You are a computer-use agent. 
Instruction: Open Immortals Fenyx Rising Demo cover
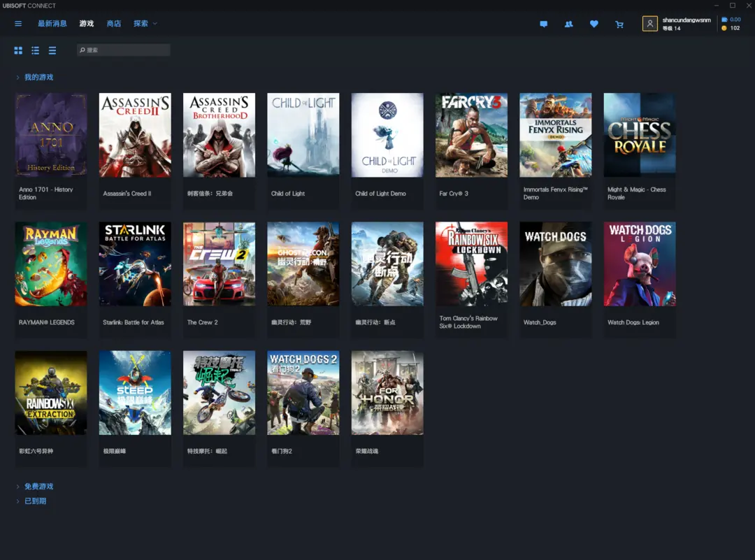click(x=556, y=136)
